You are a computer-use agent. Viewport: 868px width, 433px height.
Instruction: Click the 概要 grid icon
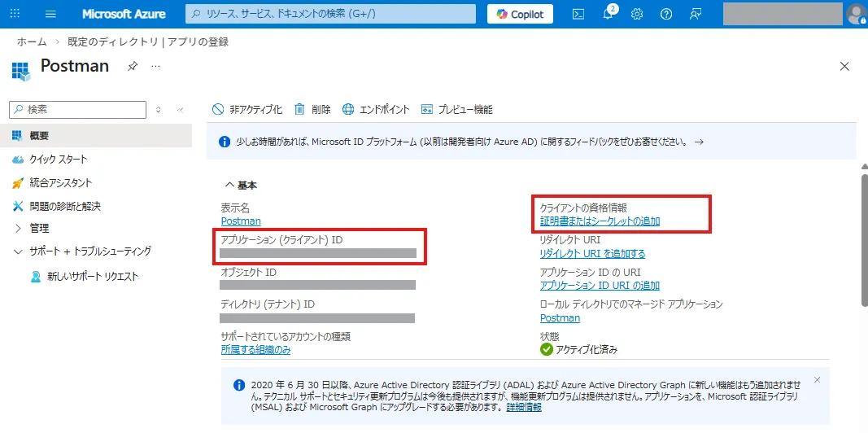[17, 136]
